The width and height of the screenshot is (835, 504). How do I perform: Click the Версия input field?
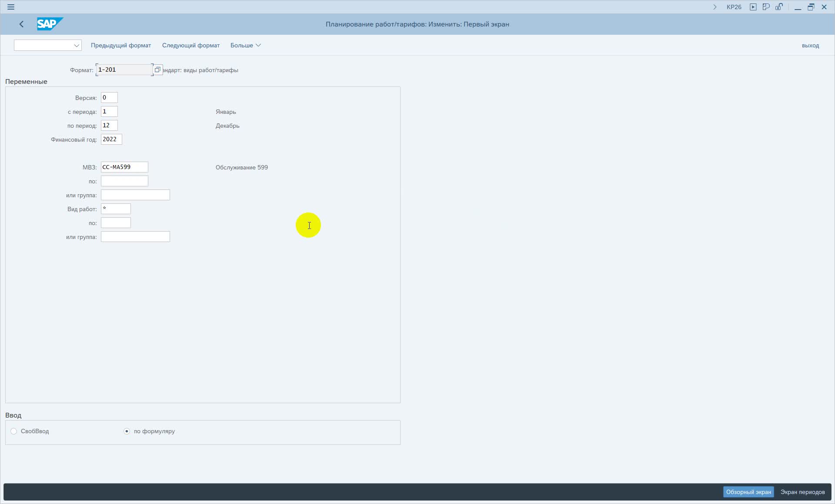click(x=109, y=98)
